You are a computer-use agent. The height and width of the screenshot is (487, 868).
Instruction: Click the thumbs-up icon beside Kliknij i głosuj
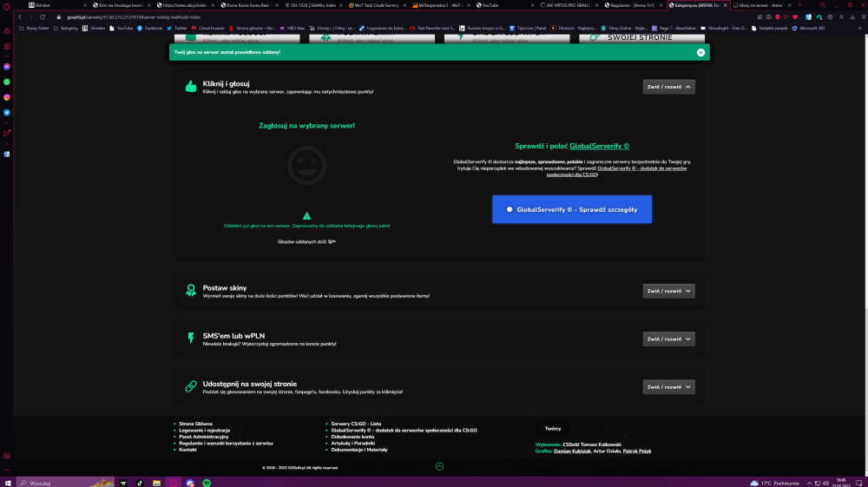[x=191, y=86]
